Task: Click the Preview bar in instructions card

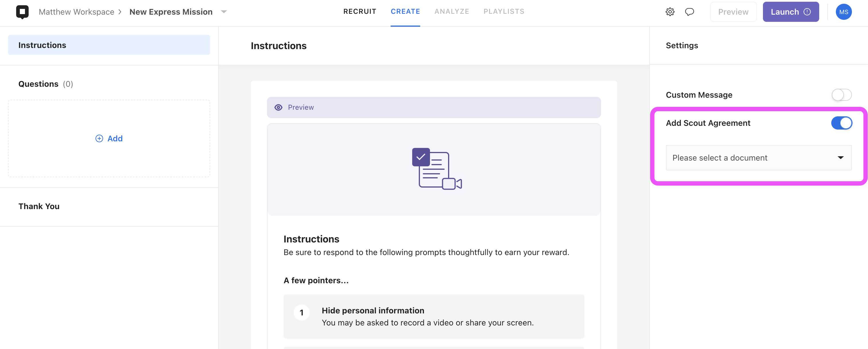Action: click(434, 107)
